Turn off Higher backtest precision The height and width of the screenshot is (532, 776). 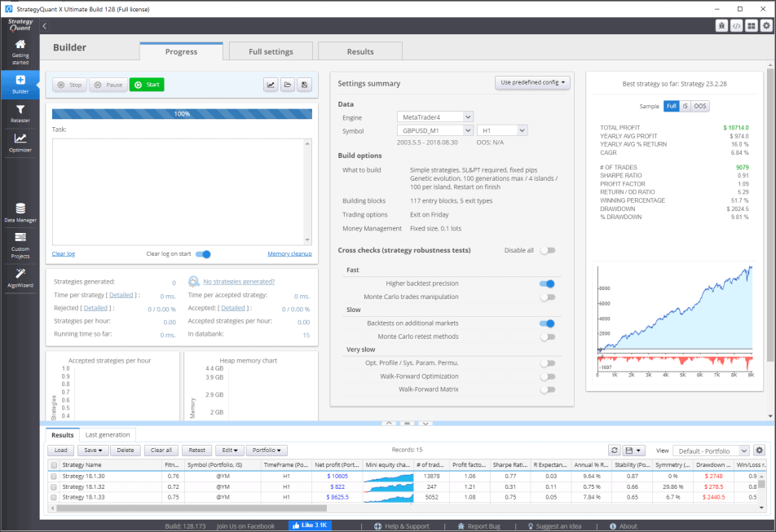pyautogui.click(x=547, y=284)
